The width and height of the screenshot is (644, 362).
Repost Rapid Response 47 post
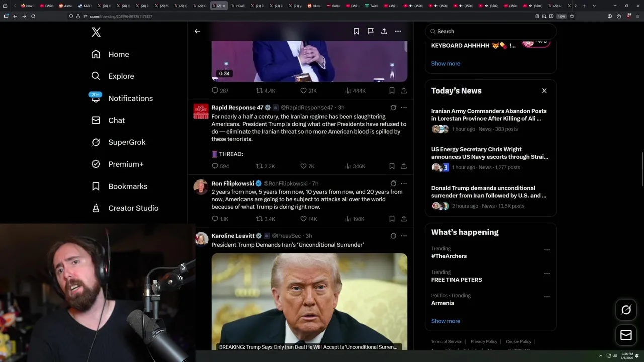coord(265,166)
